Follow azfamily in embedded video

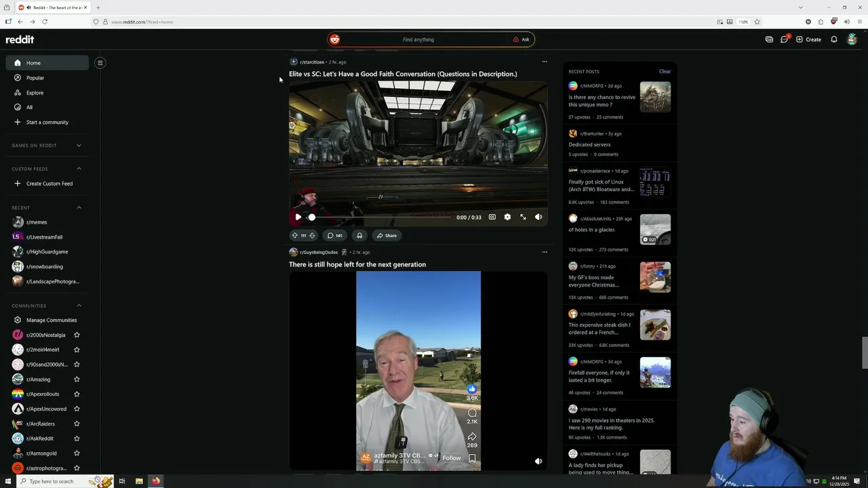tap(451, 458)
